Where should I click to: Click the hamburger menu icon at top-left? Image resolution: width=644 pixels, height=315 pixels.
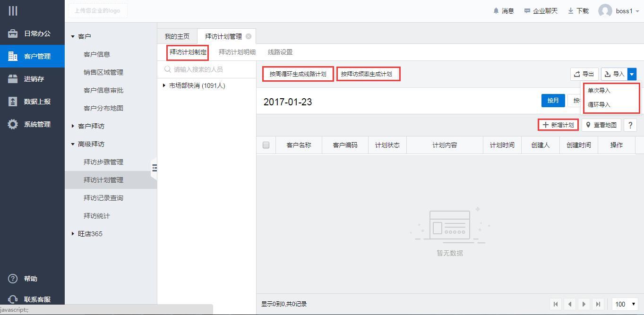[x=13, y=11]
